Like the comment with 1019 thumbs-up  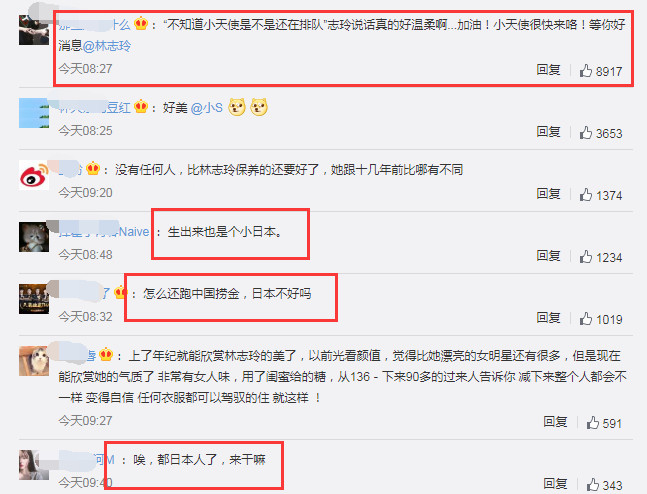click(586, 319)
